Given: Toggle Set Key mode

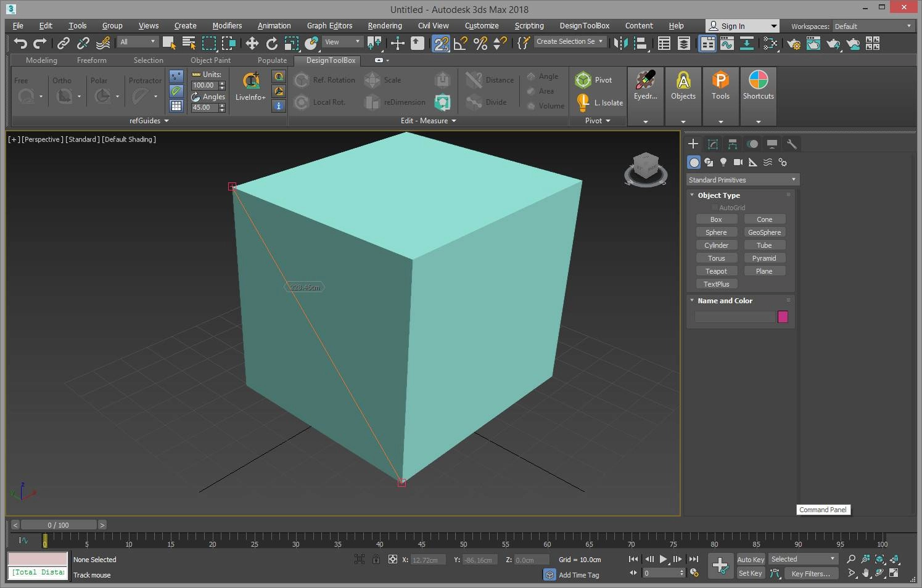Looking at the screenshot, I should click(751, 573).
